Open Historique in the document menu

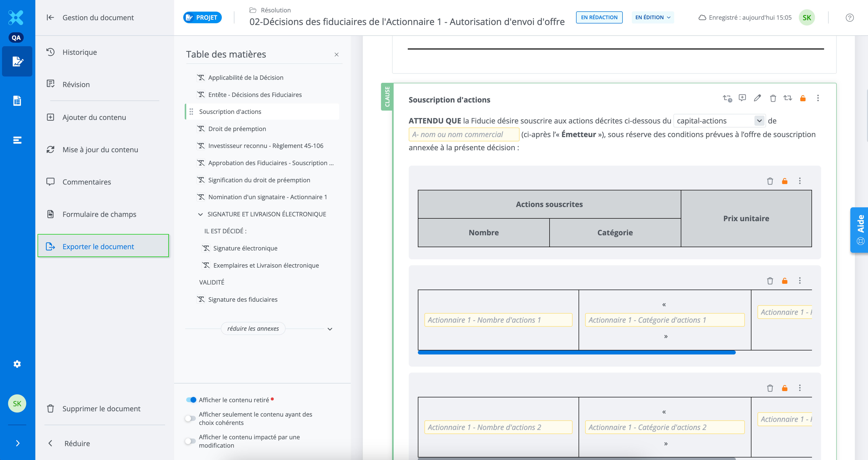[79, 52]
